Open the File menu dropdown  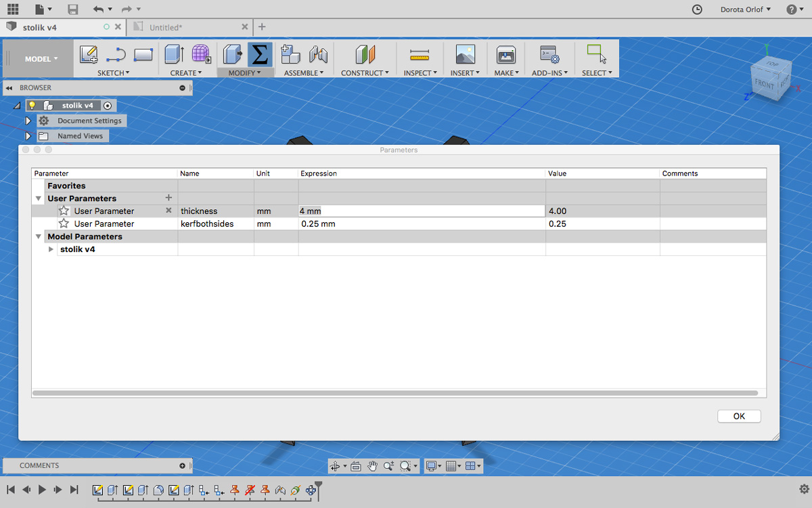43,9
